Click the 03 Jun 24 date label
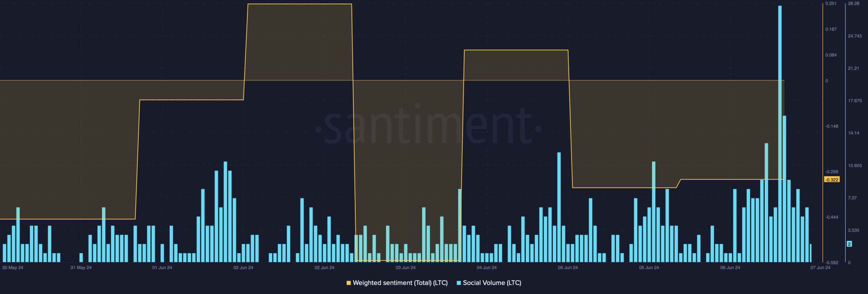 406,268
